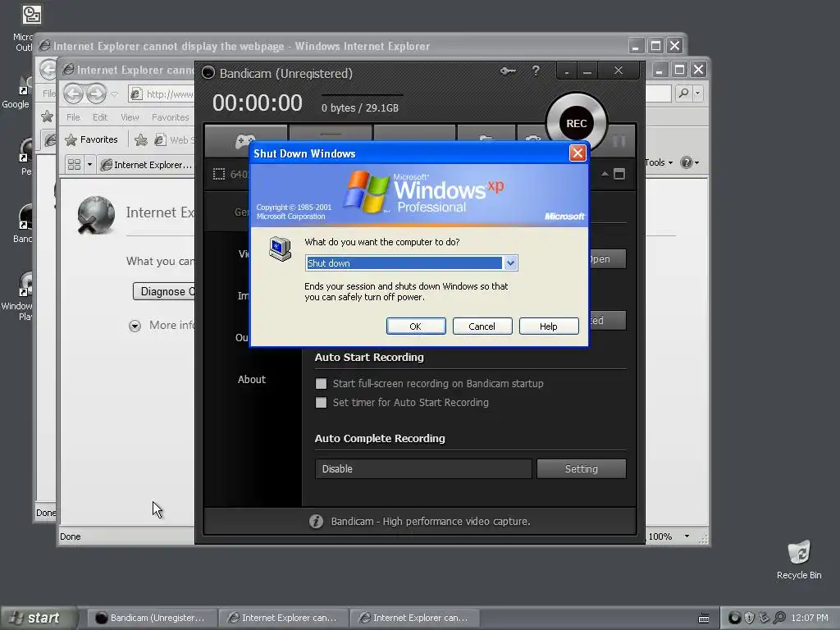Open the Auto Complete Recording Setting button
Image resolution: width=840 pixels, height=630 pixels.
pos(582,468)
